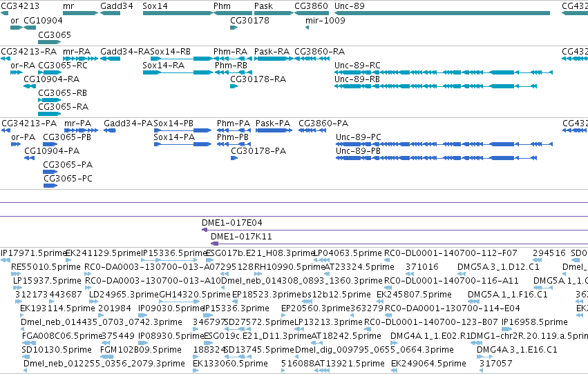Open the Sox14-PA protein label
This screenshot has width=588, height=374.
click(x=174, y=137)
